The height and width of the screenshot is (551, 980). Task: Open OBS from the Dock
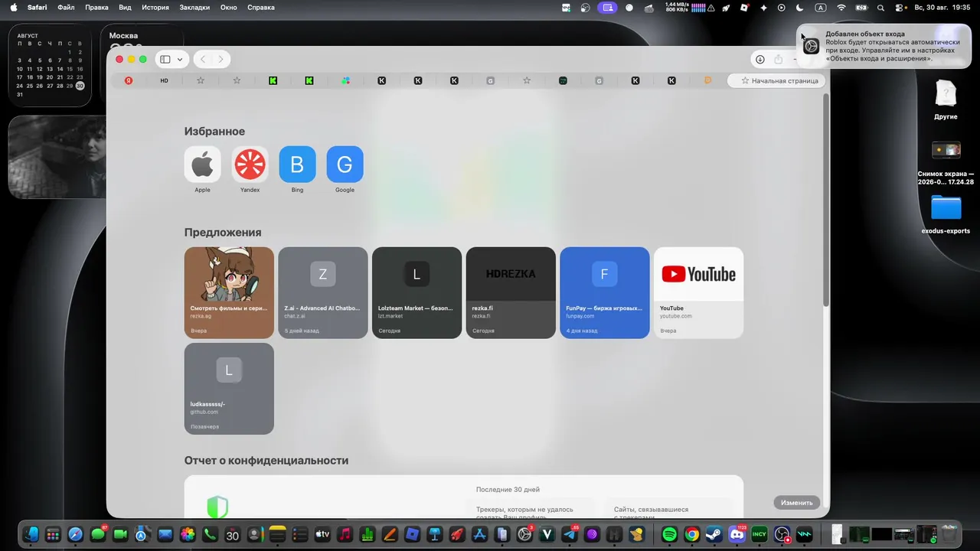782,534
